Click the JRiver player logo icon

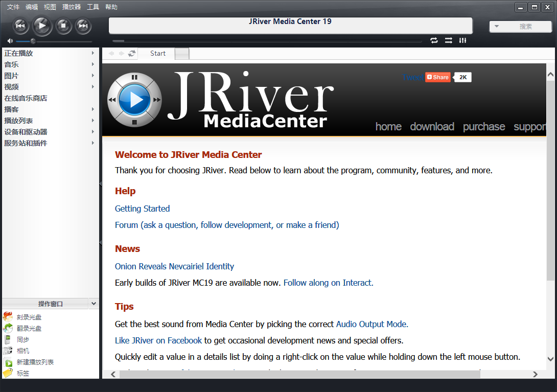click(x=134, y=100)
